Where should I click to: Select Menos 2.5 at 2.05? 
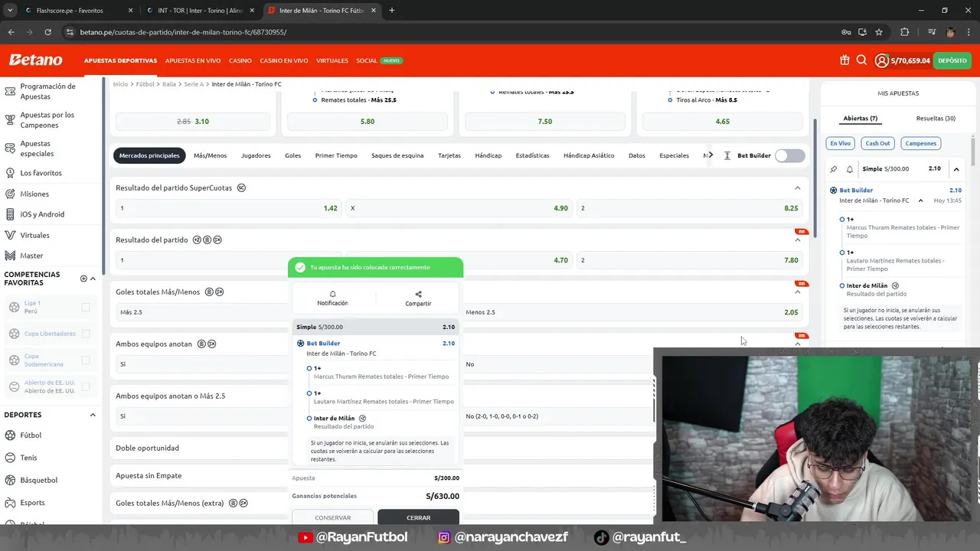[x=632, y=312]
